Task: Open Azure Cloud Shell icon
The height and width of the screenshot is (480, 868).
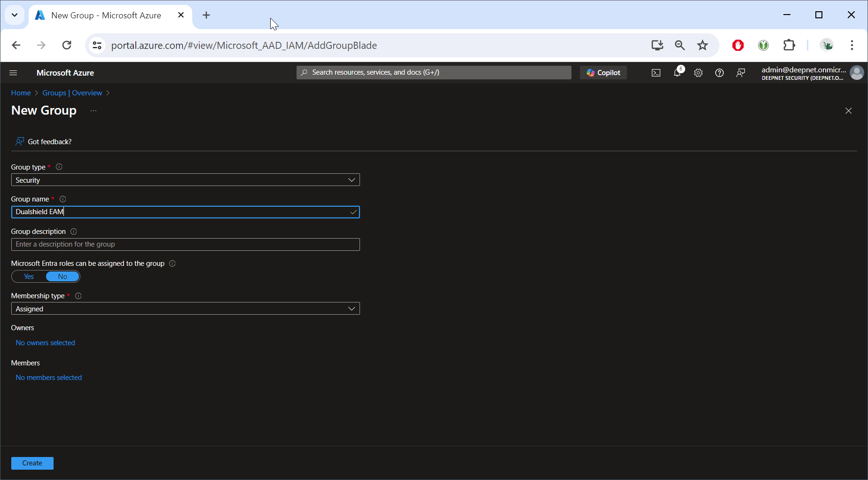Action: 656,73
